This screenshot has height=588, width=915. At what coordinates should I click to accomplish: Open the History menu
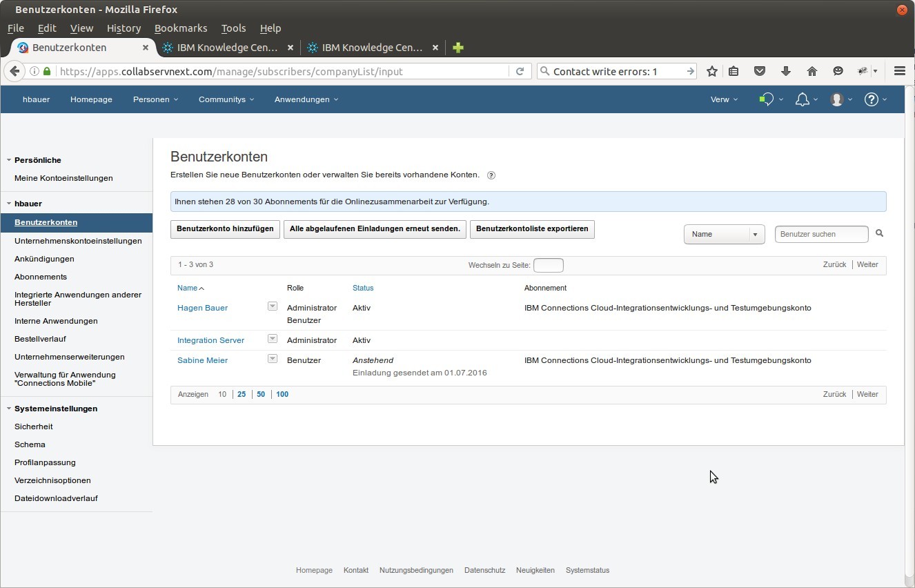[x=124, y=28]
